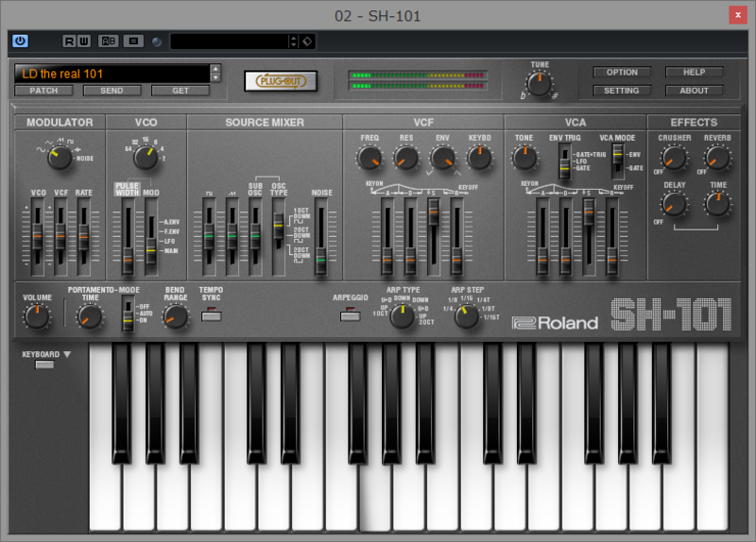Click the REVERB effect knob
The width and height of the screenshot is (756, 542).
tap(717, 158)
